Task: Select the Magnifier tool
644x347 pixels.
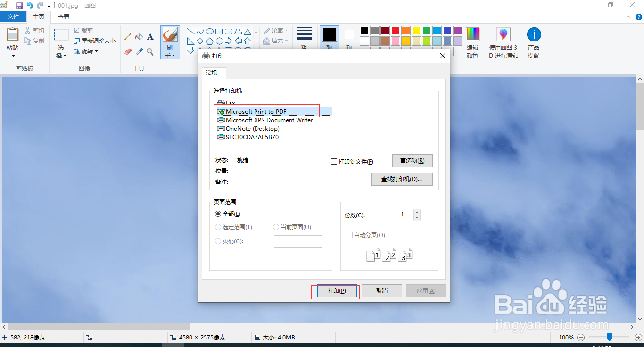Action: pyautogui.click(x=150, y=51)
